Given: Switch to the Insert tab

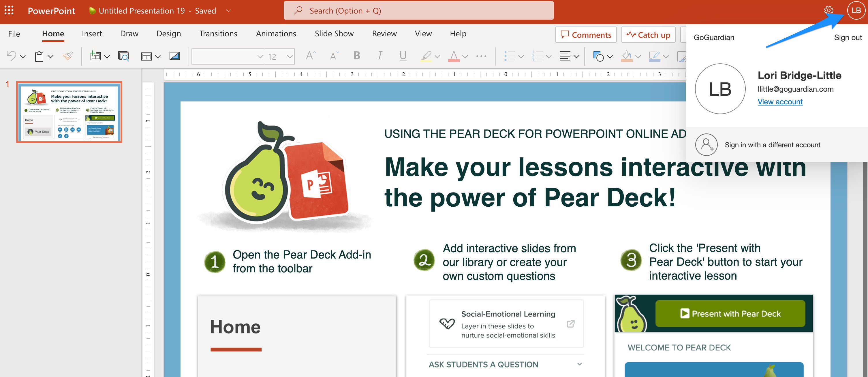Looking at the screenshot, I should (92, 34).
